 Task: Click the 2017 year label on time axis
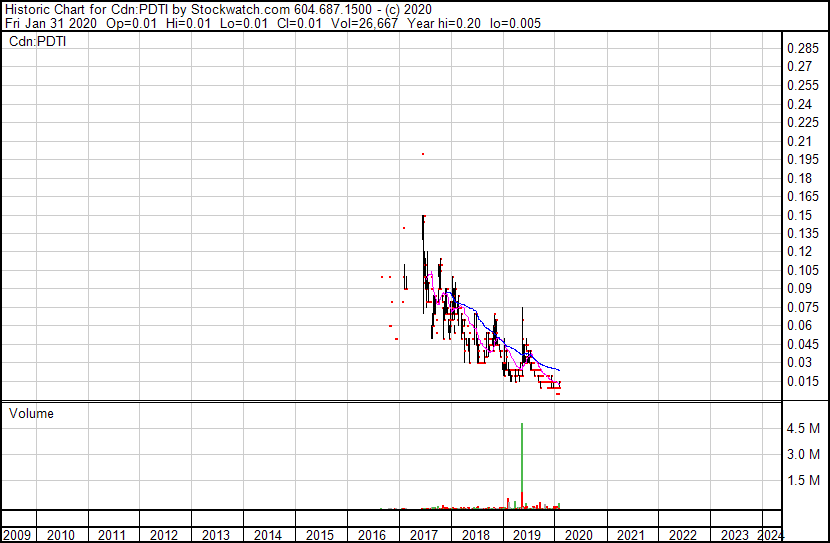[424, 535]
